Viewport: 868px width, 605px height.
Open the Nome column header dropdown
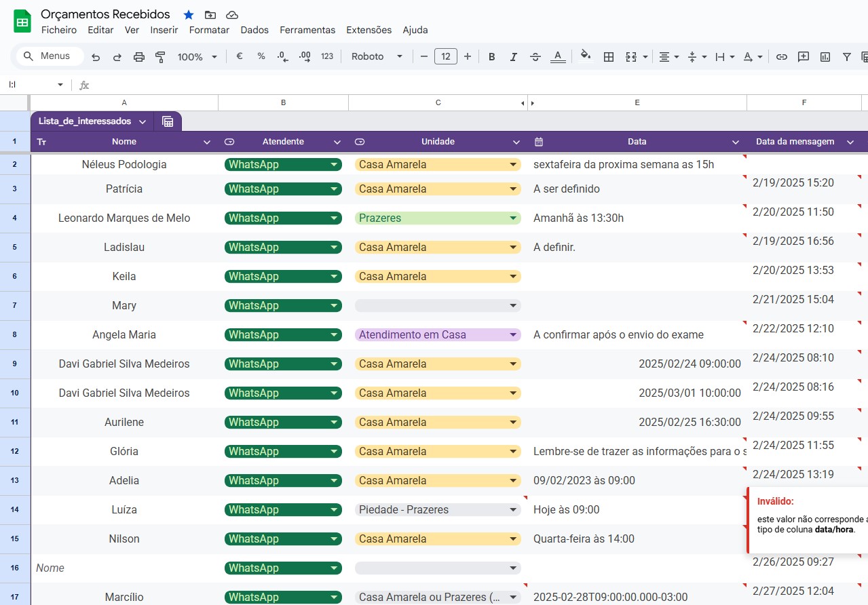click(207, 142)
